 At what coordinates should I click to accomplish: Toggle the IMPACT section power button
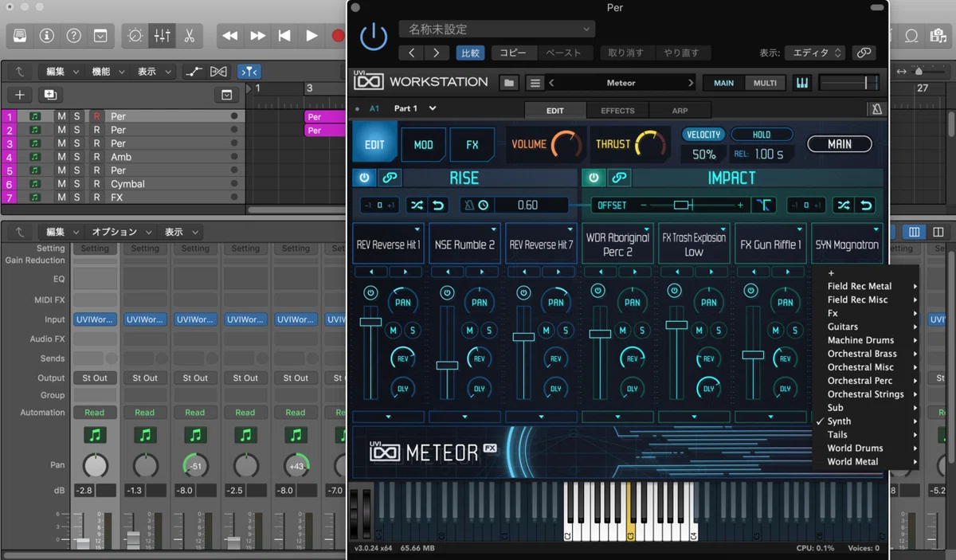(594, 178)
